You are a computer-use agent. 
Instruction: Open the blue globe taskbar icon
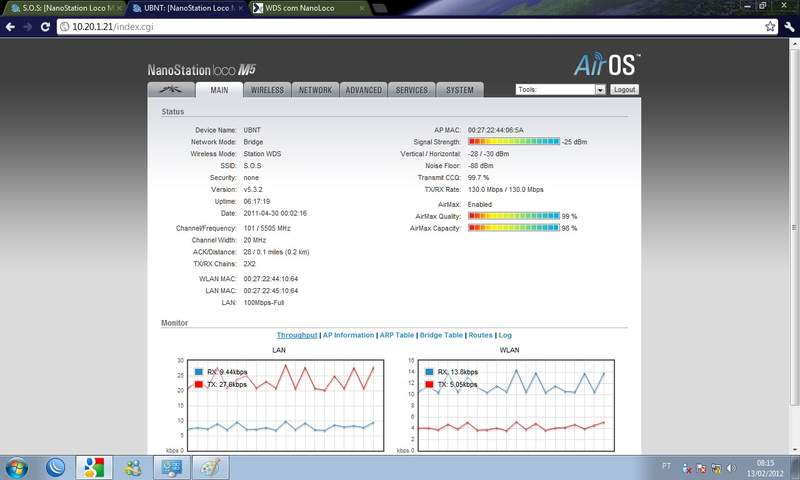55,467
